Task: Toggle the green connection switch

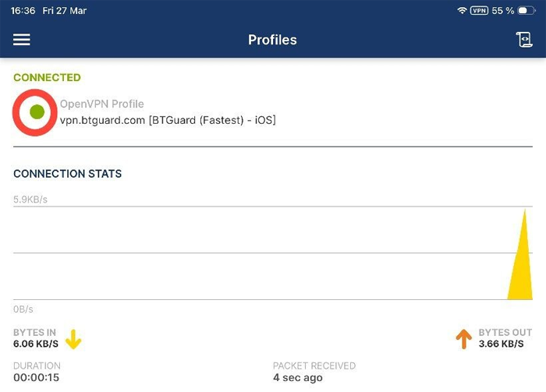Action: point(35,112)
